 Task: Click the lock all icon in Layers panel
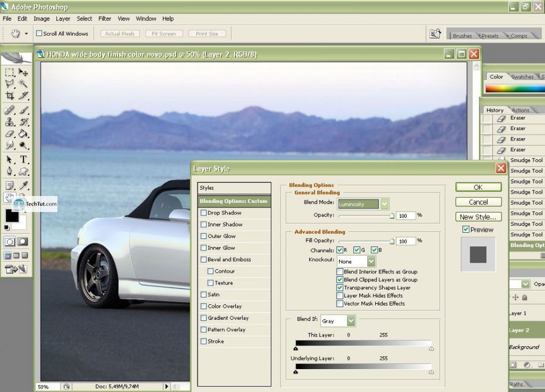[x=525, y=297]
